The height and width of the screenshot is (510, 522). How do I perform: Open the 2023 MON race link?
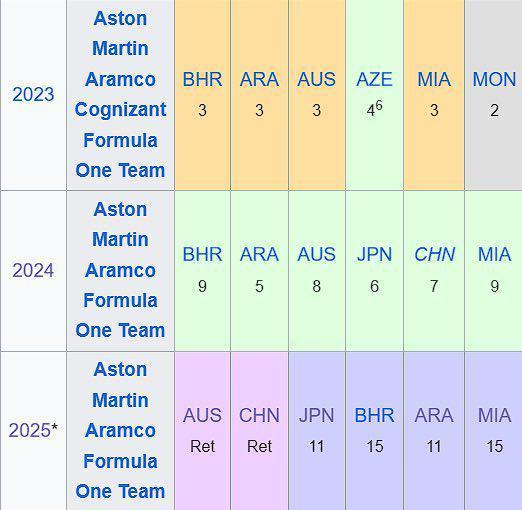[494, 79]
